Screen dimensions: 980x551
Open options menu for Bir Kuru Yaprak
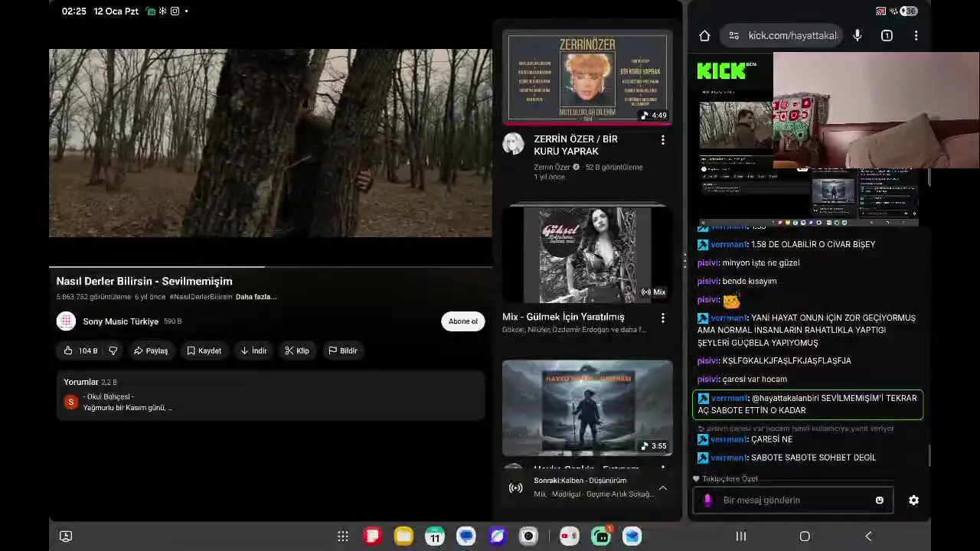coord(663,140)
